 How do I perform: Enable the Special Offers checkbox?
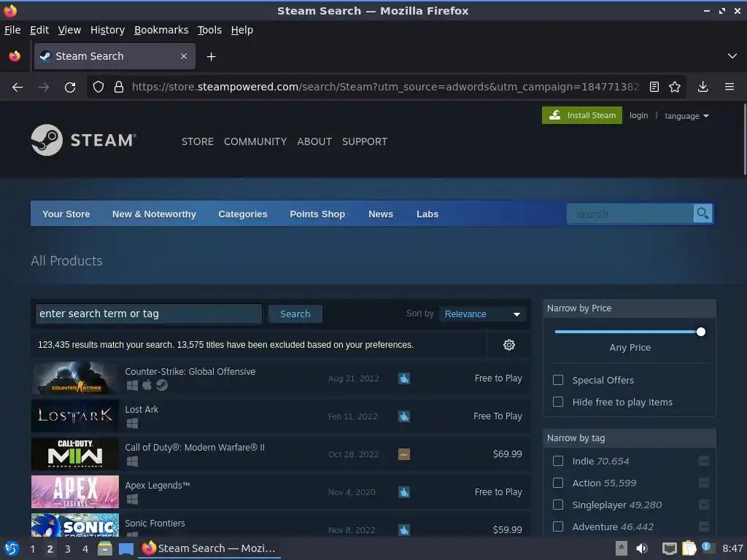pyautogui.click(x=558, y=380)
